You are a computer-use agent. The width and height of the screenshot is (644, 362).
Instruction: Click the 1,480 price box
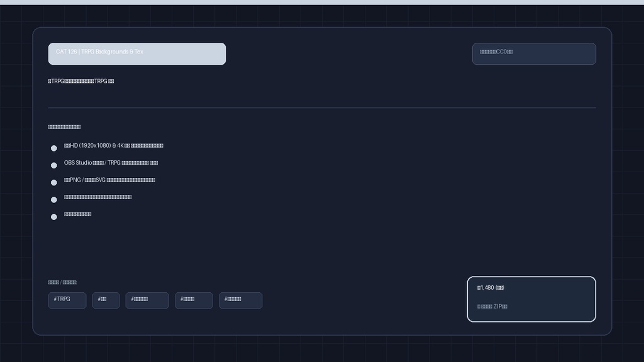tap(531, 299)
